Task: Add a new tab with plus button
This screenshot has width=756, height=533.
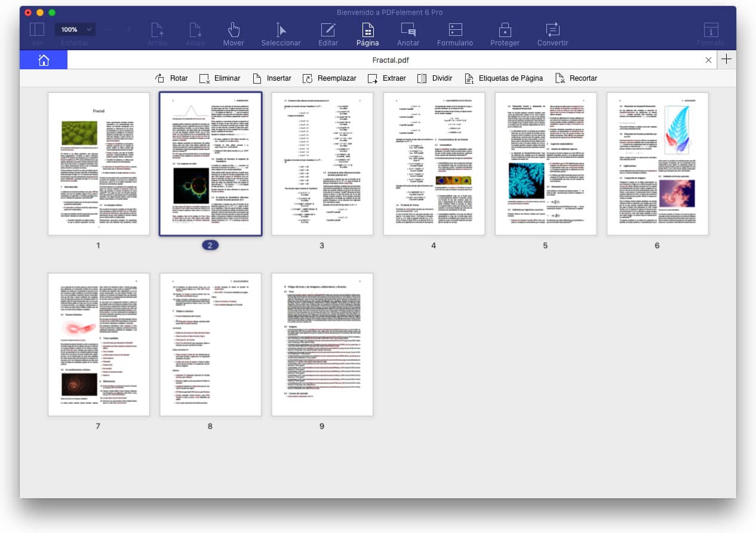Action: [726, 59]
